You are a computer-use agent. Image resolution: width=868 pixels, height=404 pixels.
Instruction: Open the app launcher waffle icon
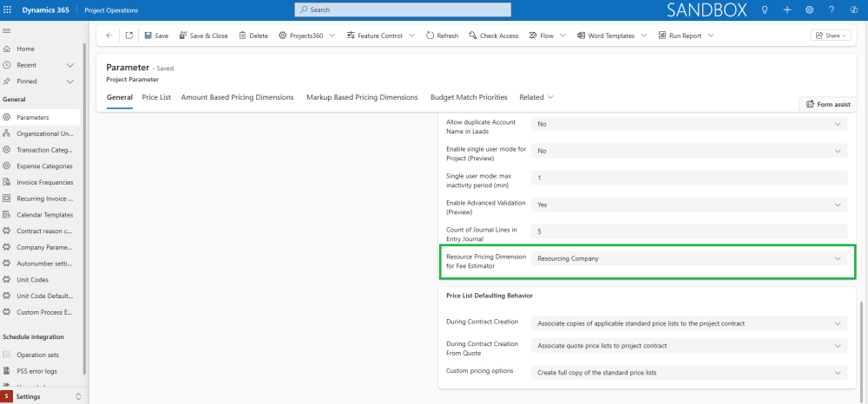coord(9,10)
